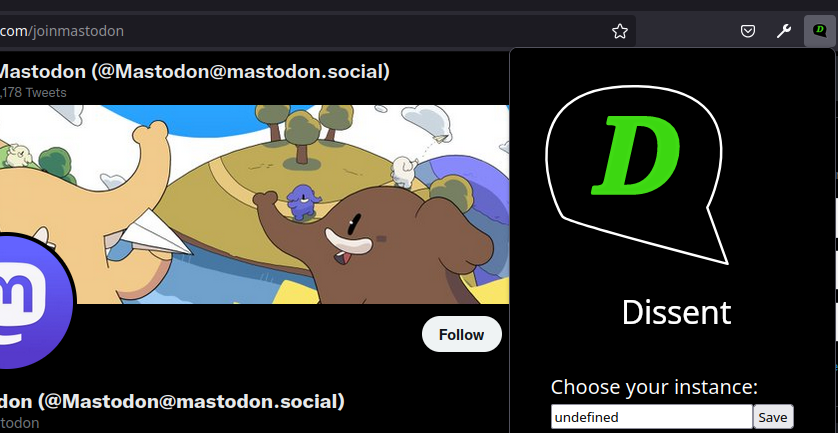Bookmark this page with the star icon

pyautogui.click(x=619, y=32)
